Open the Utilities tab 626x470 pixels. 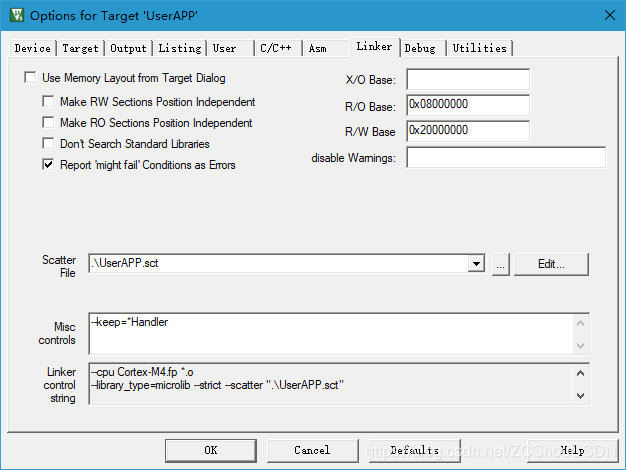click(480, 48)
